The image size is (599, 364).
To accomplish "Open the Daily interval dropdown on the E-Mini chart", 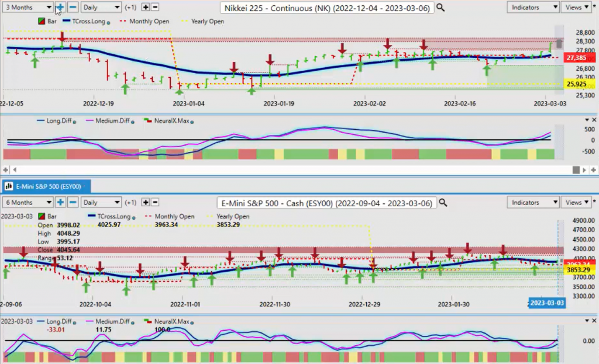I will coord(101,203).
